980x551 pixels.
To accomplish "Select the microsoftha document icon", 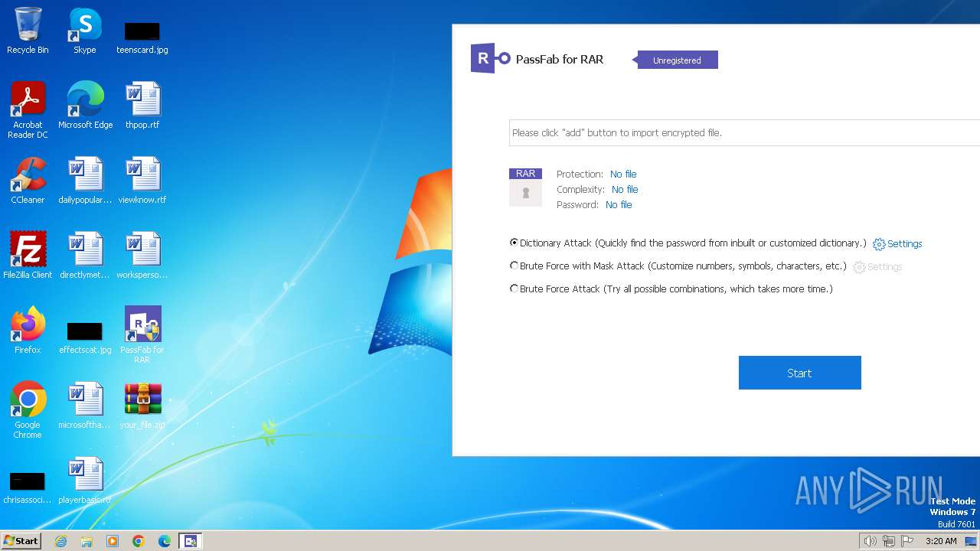I will (85, 406).
